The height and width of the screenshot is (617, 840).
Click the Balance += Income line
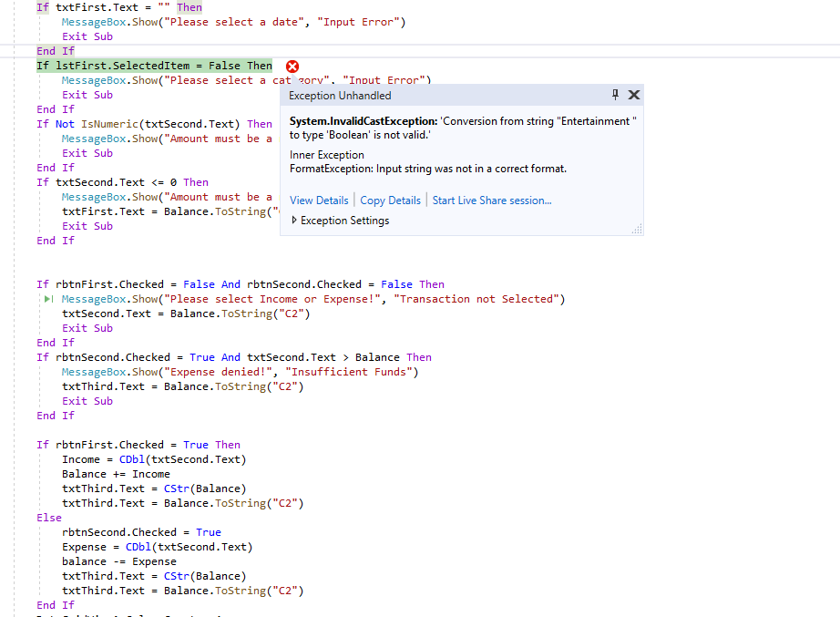coord(112,473)
